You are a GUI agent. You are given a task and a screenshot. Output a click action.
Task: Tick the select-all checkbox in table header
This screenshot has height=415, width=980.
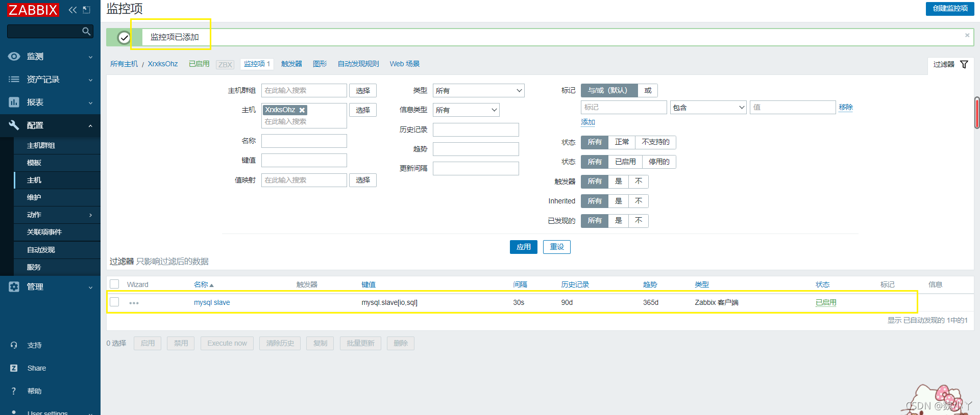(114, 284)
